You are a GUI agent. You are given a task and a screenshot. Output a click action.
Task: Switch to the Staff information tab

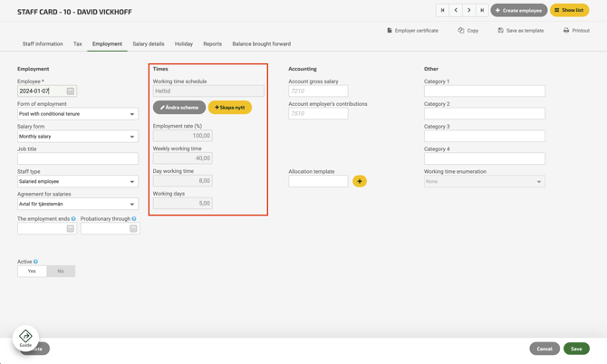click(43, 44)
